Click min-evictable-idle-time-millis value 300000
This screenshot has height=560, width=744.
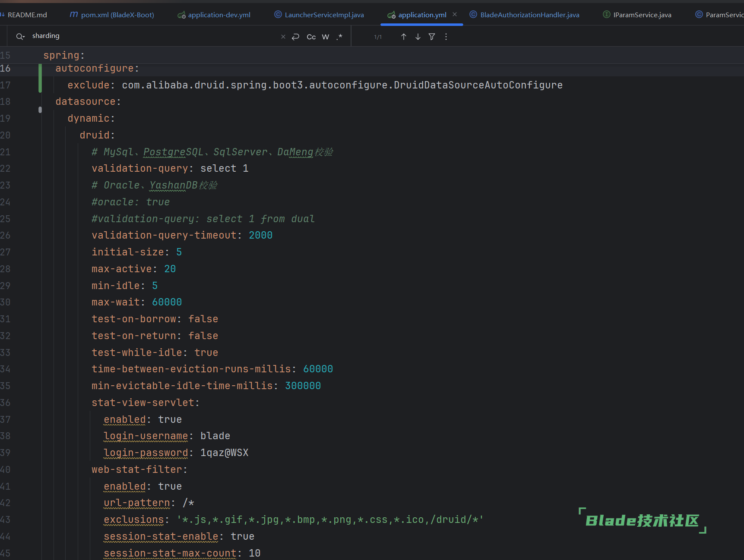[303, 386]
